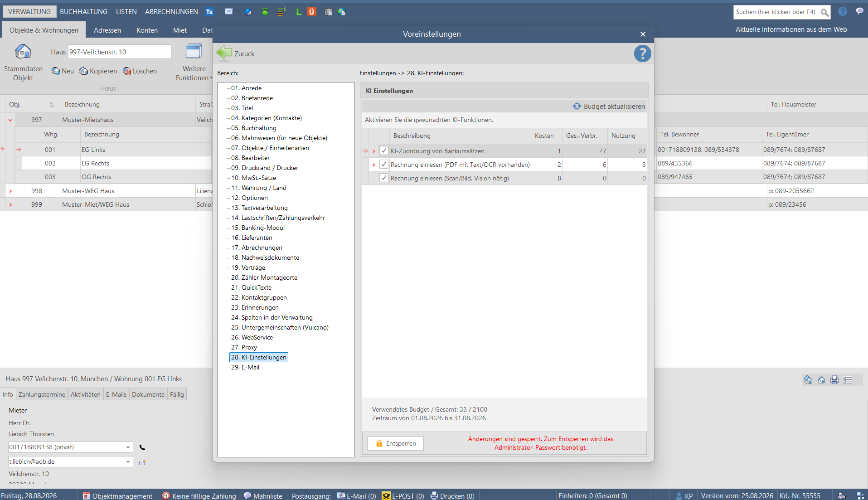The width and height of the screenshot is (868, 500).
Task: Open the tenant phone number dropdown
Action: [128, 447]
